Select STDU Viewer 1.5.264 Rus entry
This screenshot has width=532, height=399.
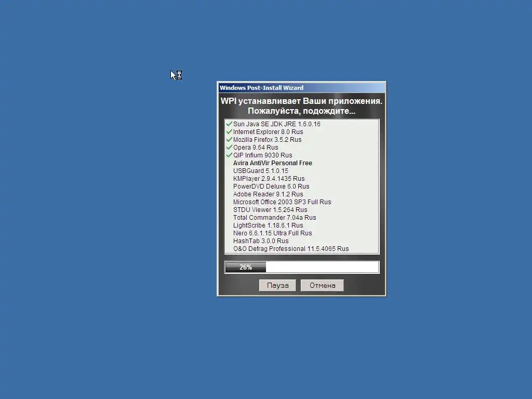pos(270,210)
